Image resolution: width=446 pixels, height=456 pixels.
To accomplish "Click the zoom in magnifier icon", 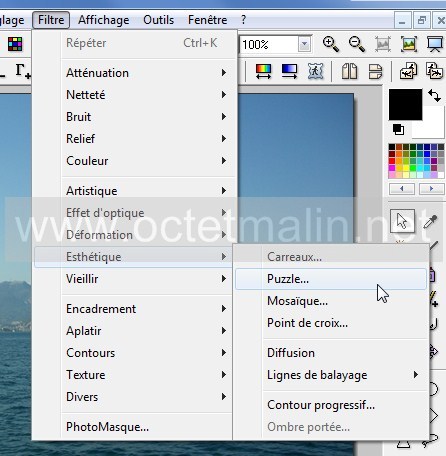I will pyautogui.click(x=331, y=44).
